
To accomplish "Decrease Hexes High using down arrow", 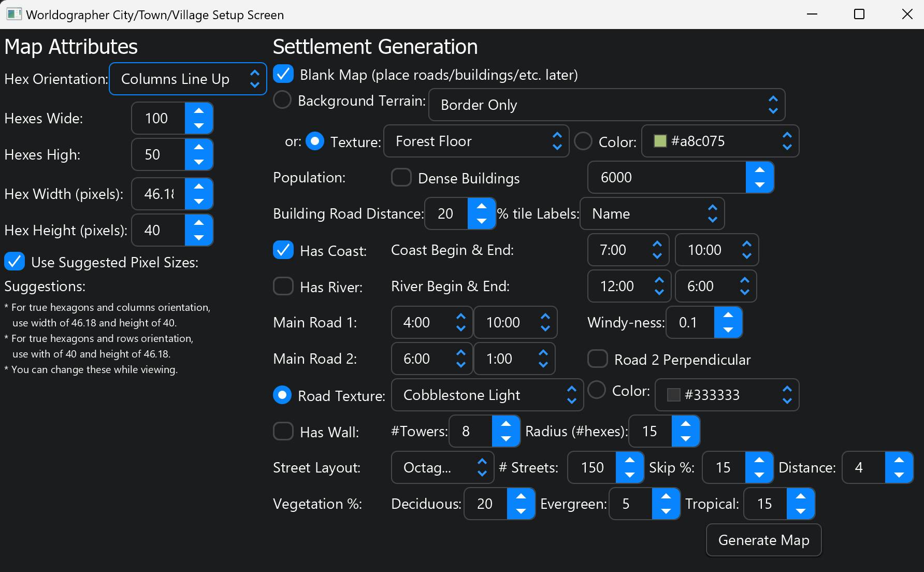I will coord(198,162).
